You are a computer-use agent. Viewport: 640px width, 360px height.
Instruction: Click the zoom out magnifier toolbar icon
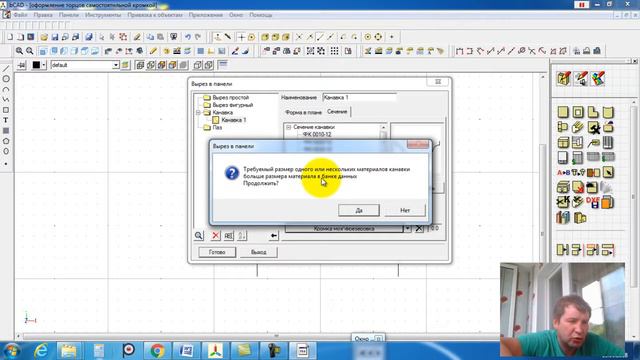[x=30, y=51]
